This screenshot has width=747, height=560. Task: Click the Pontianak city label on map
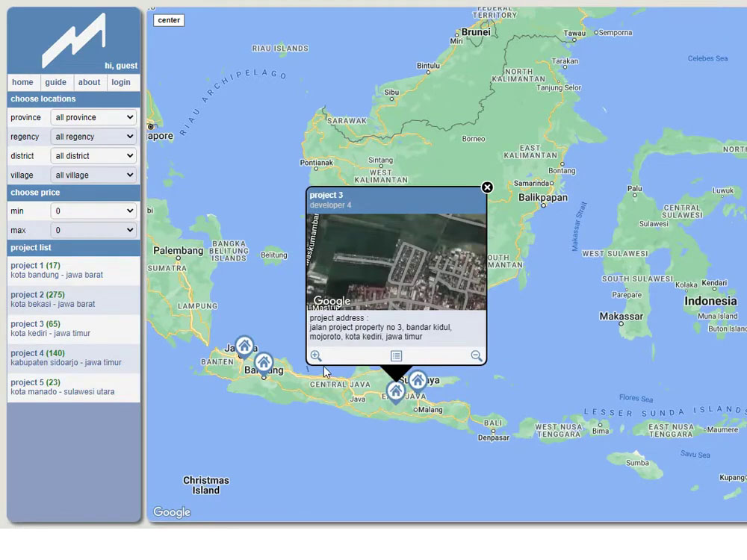point(316,163)
